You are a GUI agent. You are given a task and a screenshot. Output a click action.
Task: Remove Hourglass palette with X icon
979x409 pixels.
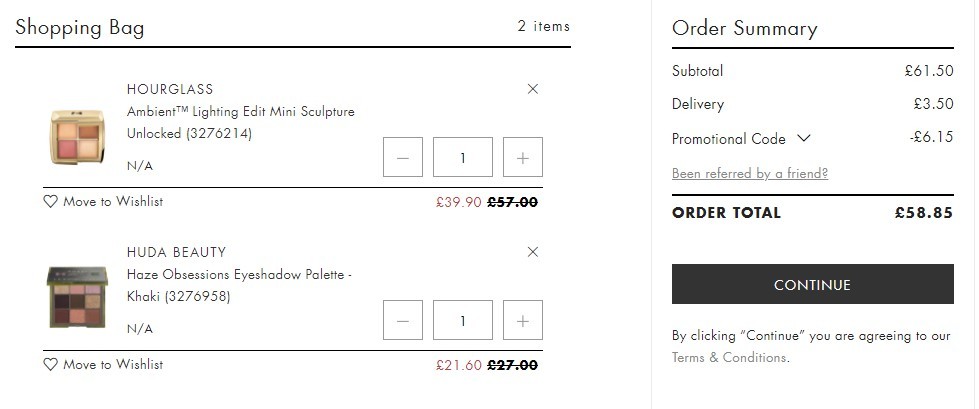[533, 89]
